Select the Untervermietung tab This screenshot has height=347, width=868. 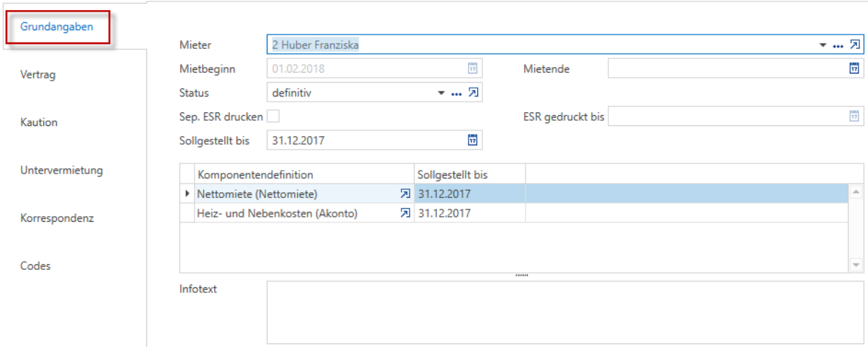pos(61,171)
